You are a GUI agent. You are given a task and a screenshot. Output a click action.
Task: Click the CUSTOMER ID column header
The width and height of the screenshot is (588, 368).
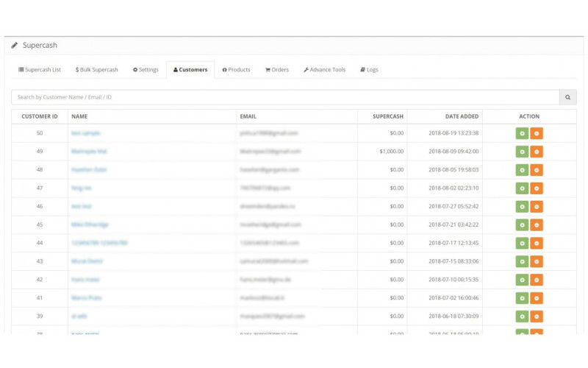[x=40, y=116]
